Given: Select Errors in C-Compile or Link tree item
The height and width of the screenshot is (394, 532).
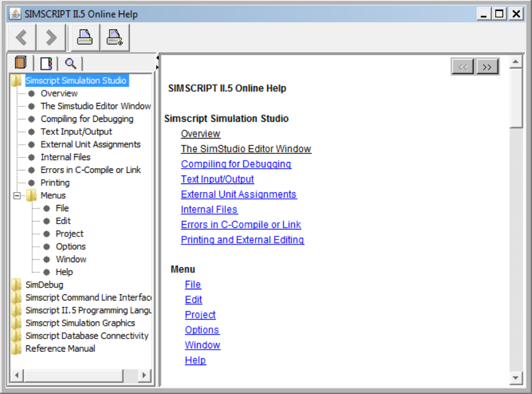Looking at the screenshot, I should [x=91, y=170].
